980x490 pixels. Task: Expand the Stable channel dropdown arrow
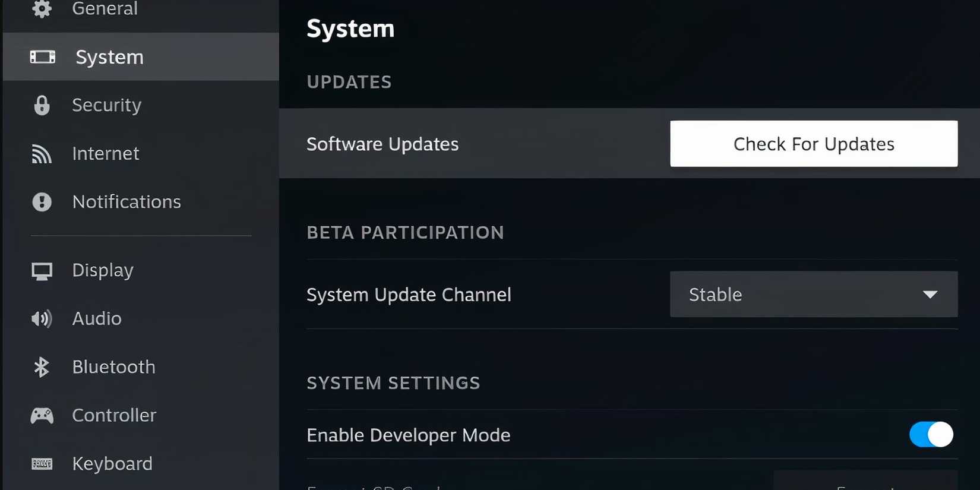930,295
